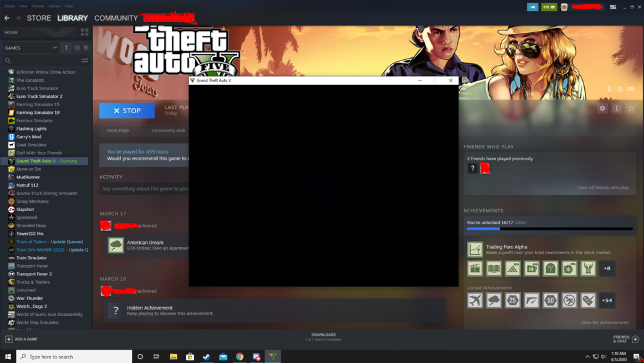Filter by recent activity clock icon

77,48
